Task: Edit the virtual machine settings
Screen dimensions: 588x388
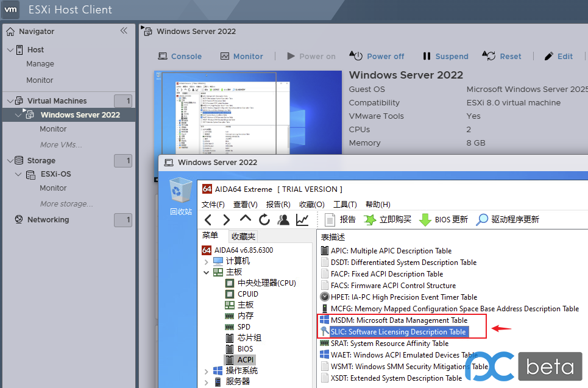Action: tap(558, 56)
